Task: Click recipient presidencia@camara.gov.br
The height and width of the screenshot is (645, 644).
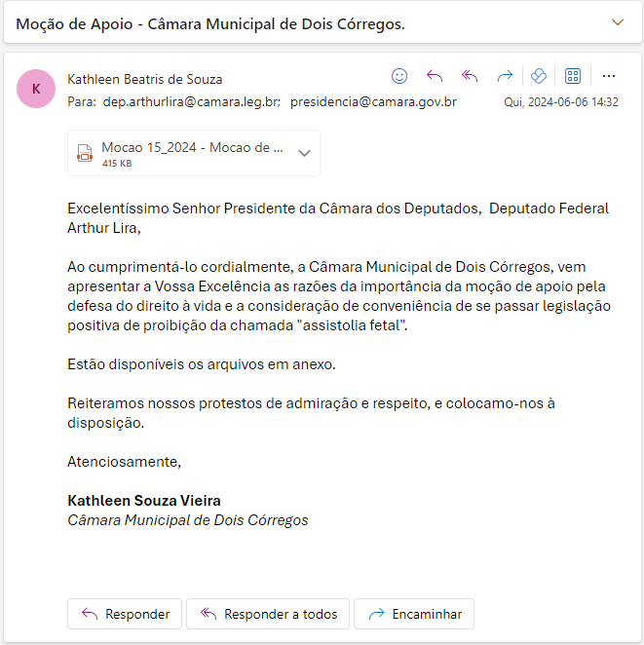Action: coord(373,101)
